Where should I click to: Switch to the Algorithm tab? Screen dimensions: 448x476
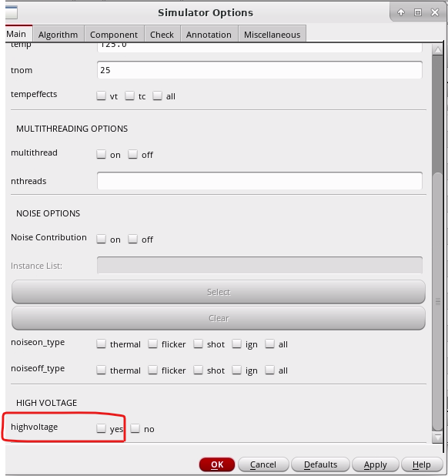click(59, 35)
